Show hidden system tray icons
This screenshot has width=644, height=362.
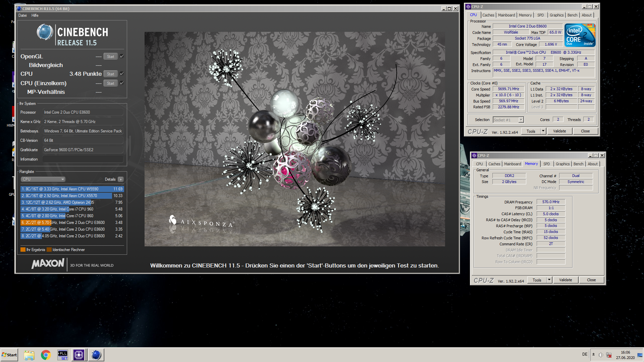pyautogui.click(x=593, y=355)
